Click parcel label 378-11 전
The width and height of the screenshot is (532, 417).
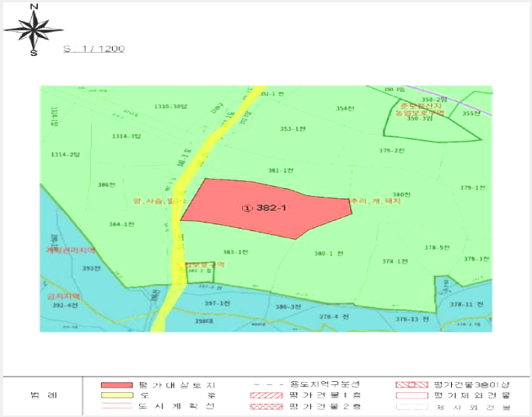click(467, 305)
